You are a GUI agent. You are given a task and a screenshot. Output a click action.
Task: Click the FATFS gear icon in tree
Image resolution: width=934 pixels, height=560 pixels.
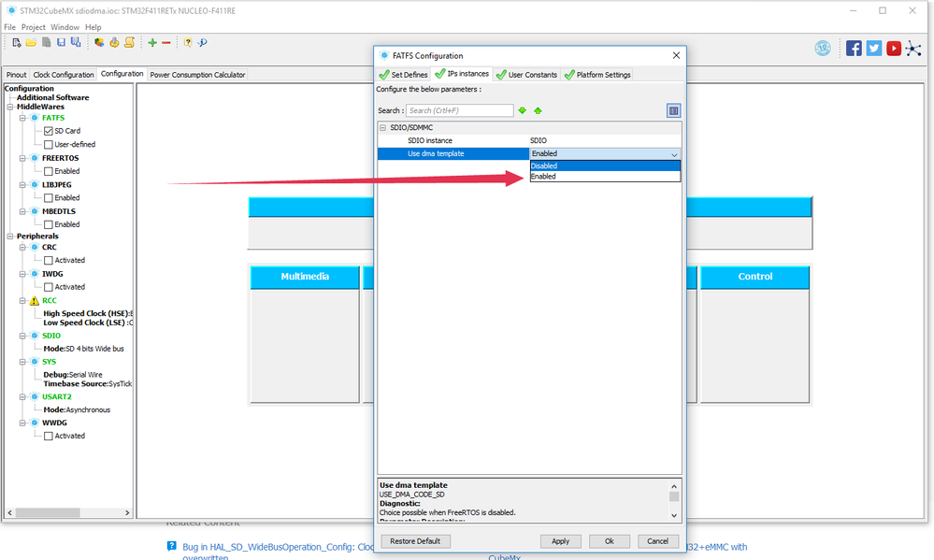pyautogui.click(x=35, y=118)
